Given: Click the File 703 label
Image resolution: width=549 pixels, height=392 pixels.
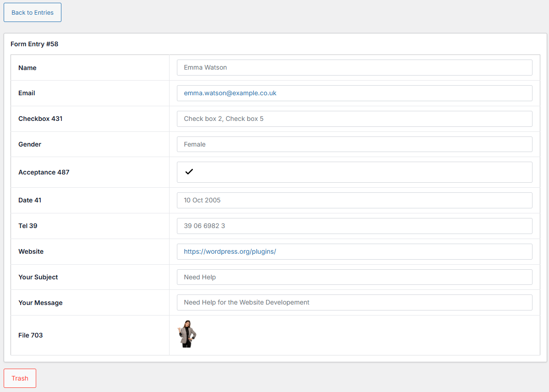Looking at the screenshot, I should click(30, 335).
